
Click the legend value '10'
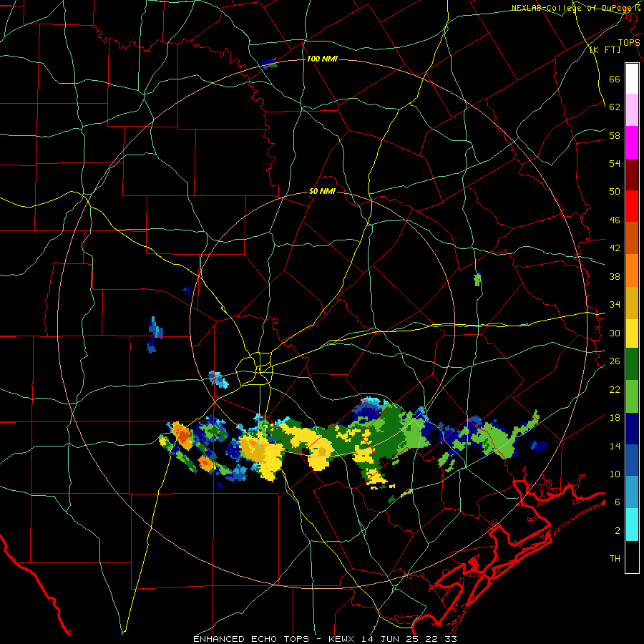615,474
